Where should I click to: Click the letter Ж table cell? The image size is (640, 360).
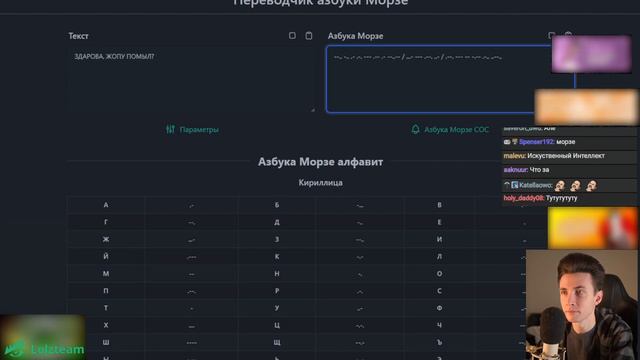click(x=106, y=239)
